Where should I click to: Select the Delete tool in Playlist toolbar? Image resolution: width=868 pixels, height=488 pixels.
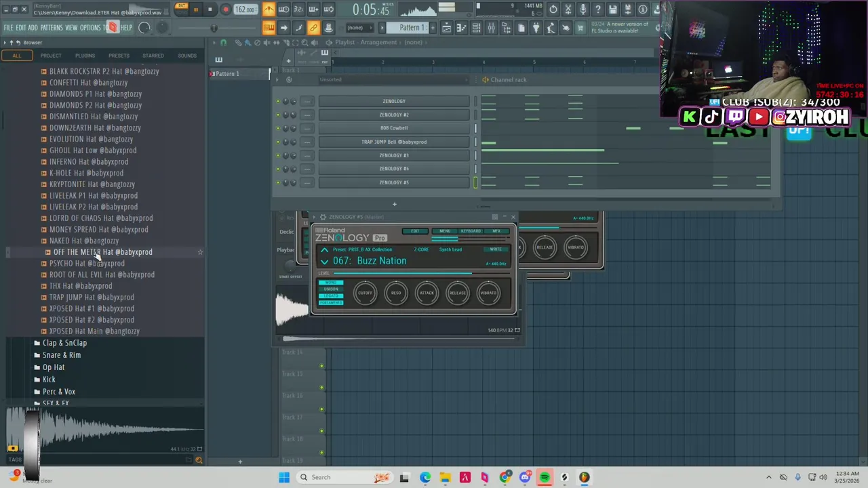click(x=257, y=42)
